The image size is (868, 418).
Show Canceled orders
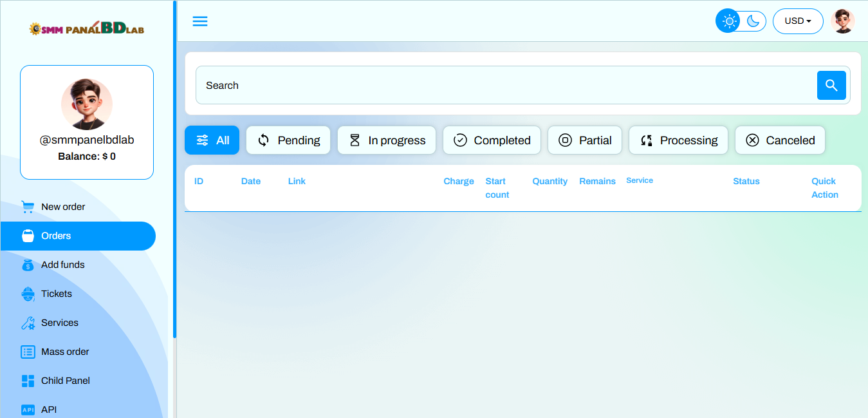click(x=780, y=140)
